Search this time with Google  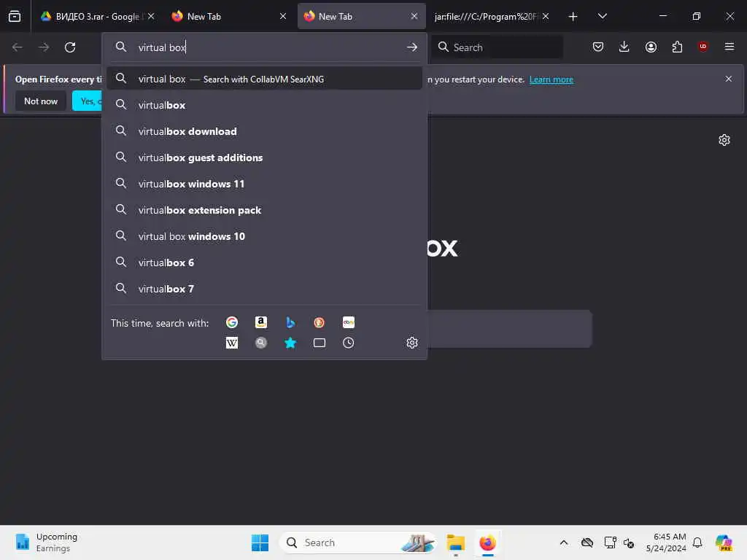click(x=231, y=322)
